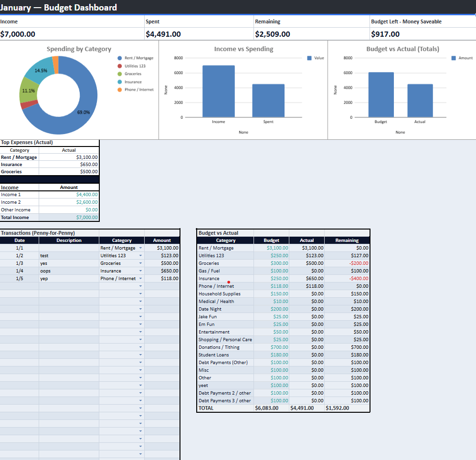
Task: Click the Spent bar in Income vs Spending chart
Action: pyautogui.click(x=268, y=101)
